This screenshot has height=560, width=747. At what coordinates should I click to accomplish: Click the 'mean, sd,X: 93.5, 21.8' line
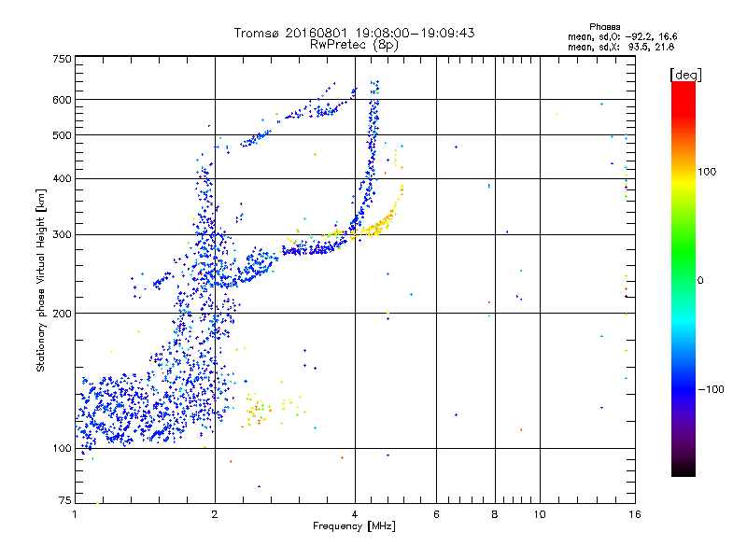click(621, 47)
